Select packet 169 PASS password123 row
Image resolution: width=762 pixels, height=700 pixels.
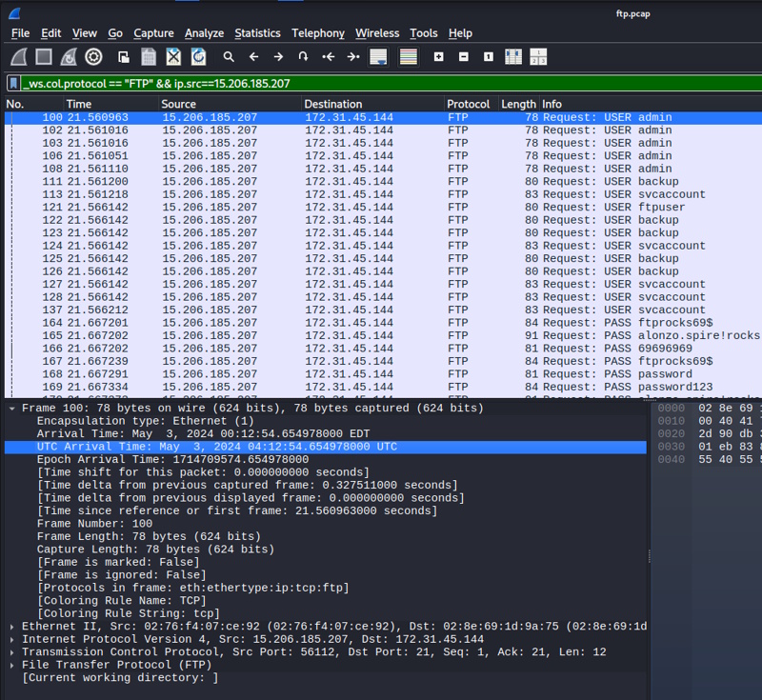coord(383,388)
